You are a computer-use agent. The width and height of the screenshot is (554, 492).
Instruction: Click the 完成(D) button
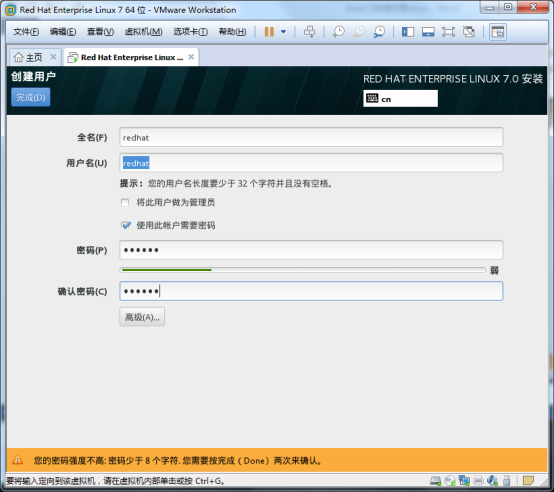coord(31,97)
